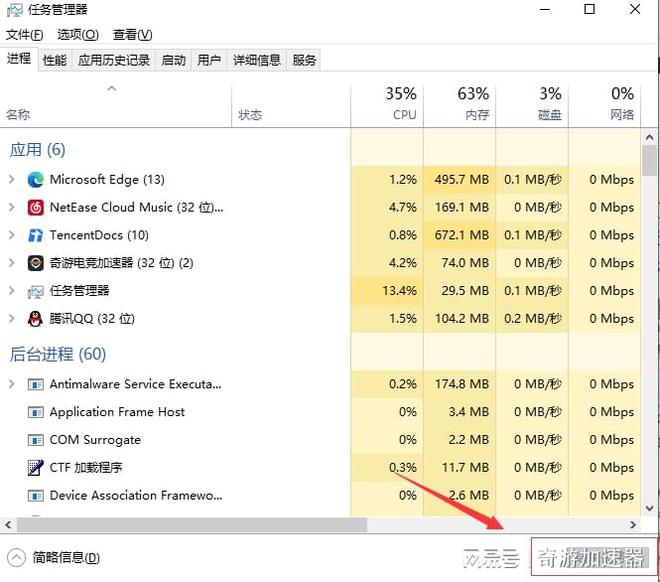Expand the 腾讯QQ process entry
The height and width of the screenshot is (582, 660).
(x=12, y=319)
